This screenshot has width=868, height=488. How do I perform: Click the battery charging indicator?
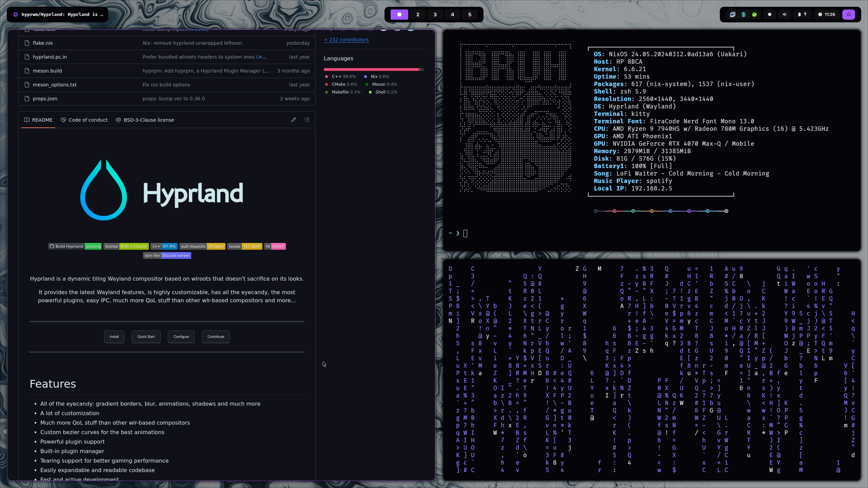(x=802, y=15)
